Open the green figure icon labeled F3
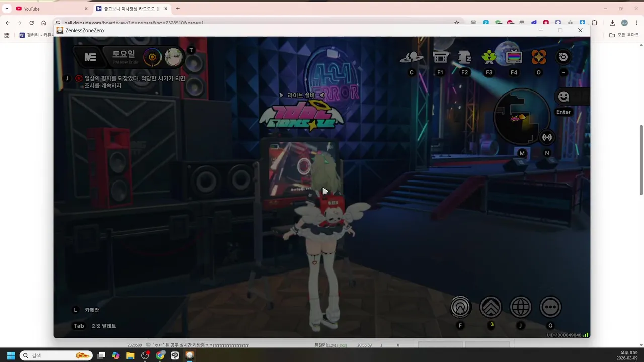The height and width of the screenshot is (362, 644). (x=489, y=57)
